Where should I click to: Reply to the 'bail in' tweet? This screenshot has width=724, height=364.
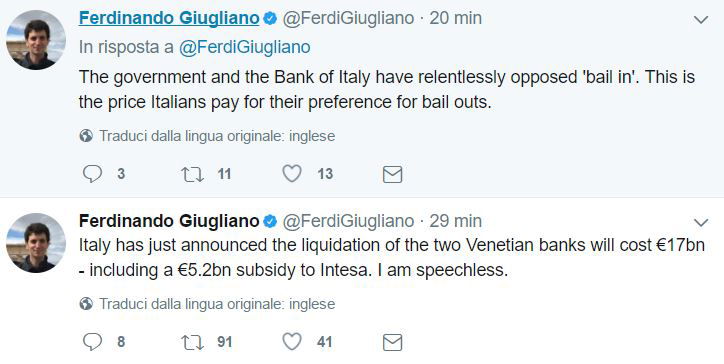(92, 174)
